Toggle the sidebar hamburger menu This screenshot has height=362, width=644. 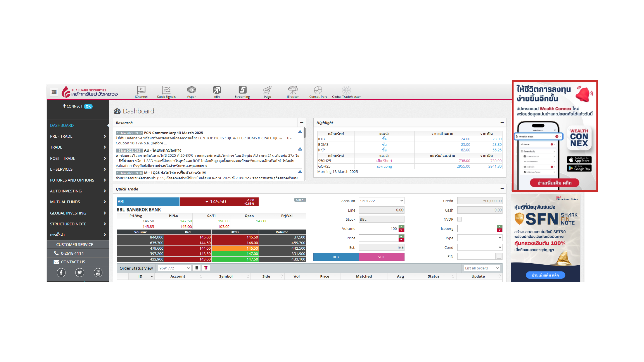tap(54, 92)
